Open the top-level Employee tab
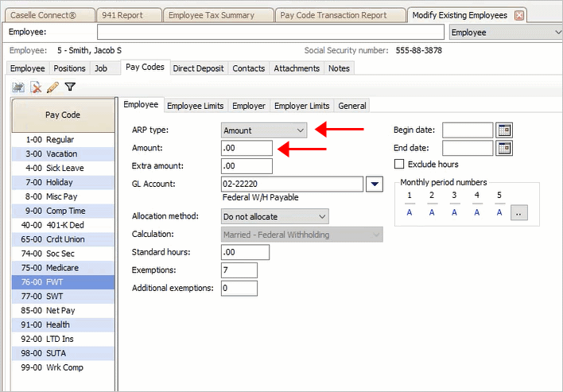Screen dimensions: 563x392 (x=28, y=68)
